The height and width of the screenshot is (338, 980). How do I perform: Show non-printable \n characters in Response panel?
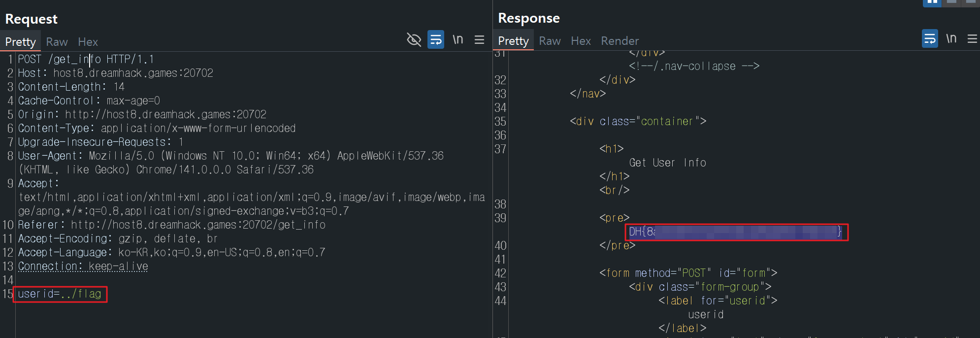point(951,39)
